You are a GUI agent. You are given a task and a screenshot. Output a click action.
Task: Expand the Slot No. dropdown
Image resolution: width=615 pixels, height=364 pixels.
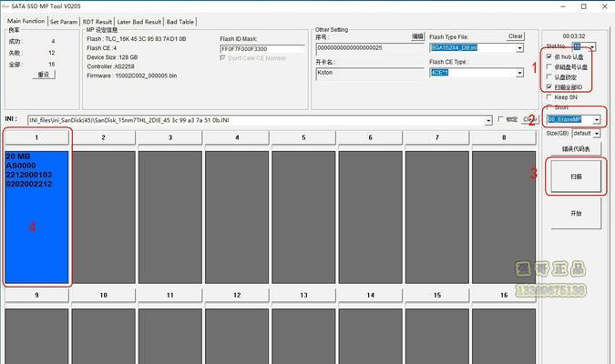pos(592,47)
